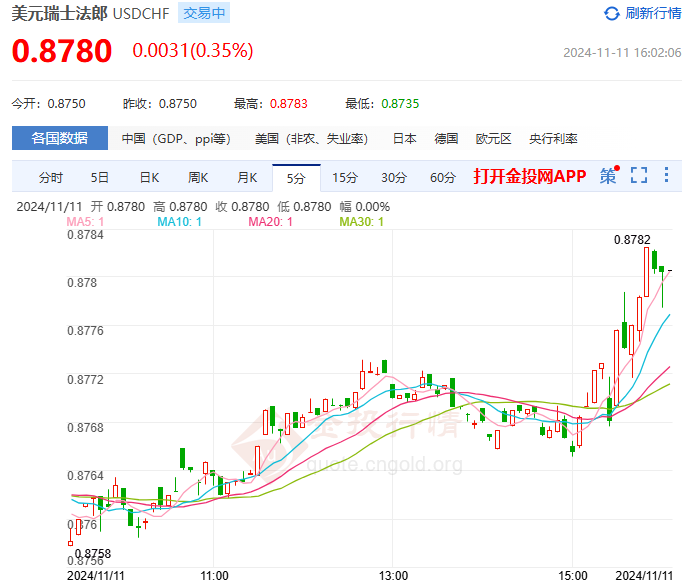The width and height of the screenshot is (687, 582).
Task: Open the 欧元区 data link
Action: coord(494,138)
